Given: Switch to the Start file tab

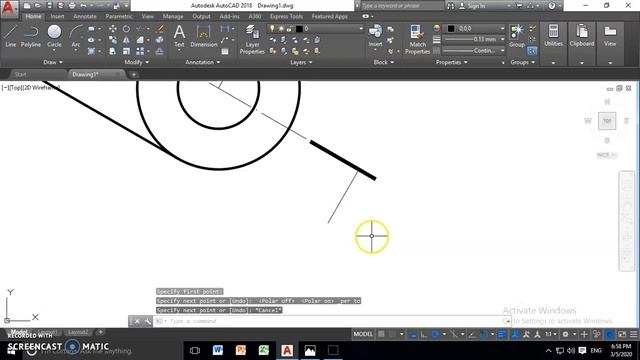Looking at the screenshot, I should [x=20, y=74].
